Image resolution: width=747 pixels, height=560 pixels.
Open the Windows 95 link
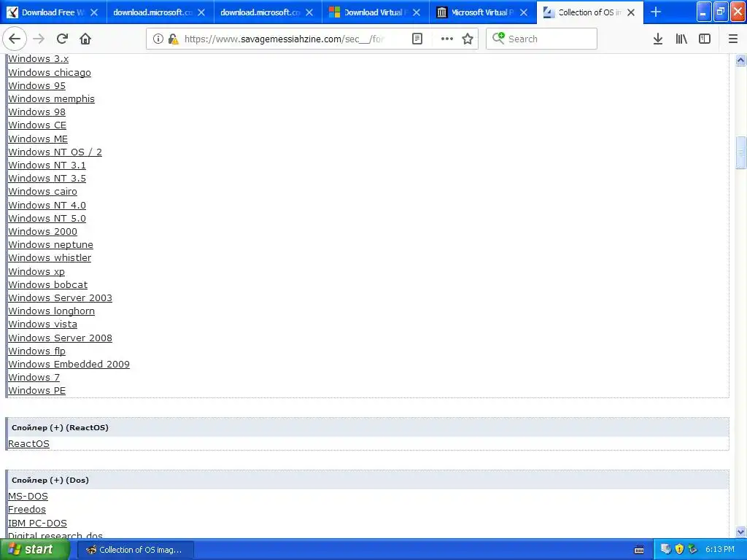(36, 86)
